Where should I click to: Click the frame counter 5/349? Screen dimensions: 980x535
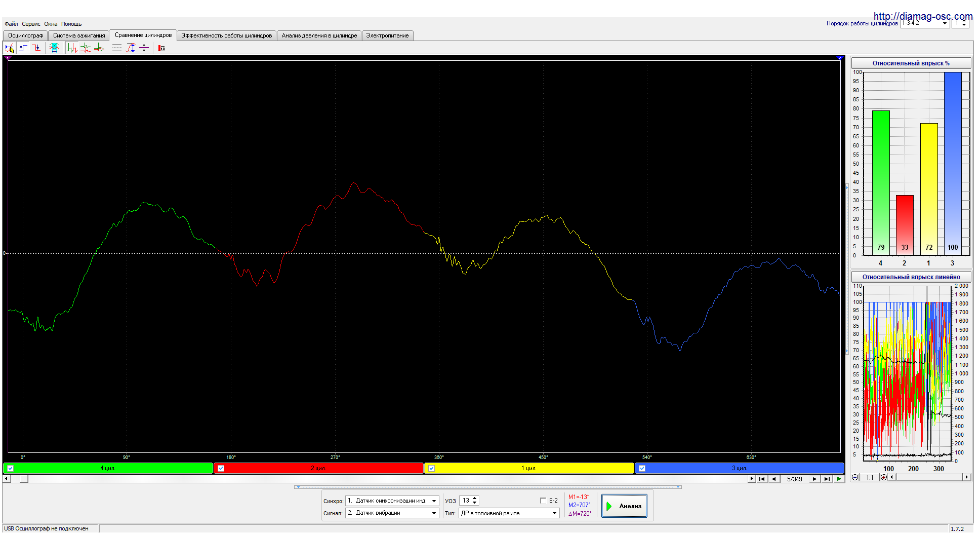coord(794,479)
